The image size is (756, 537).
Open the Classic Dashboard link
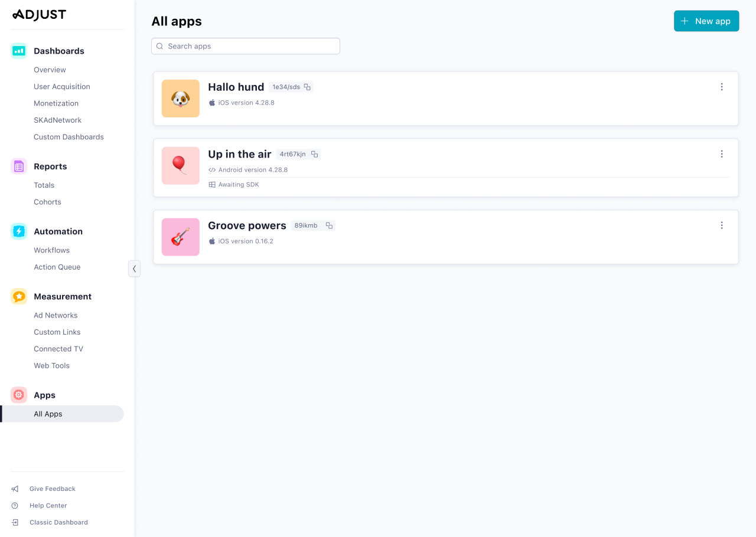pos(58,522)
